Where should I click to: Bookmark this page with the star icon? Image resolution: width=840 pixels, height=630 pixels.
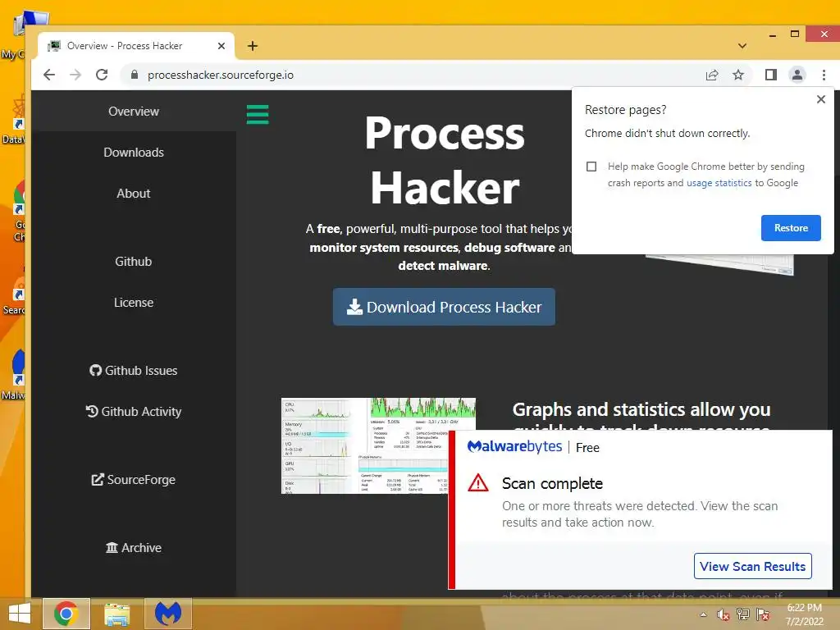[738, 75]
